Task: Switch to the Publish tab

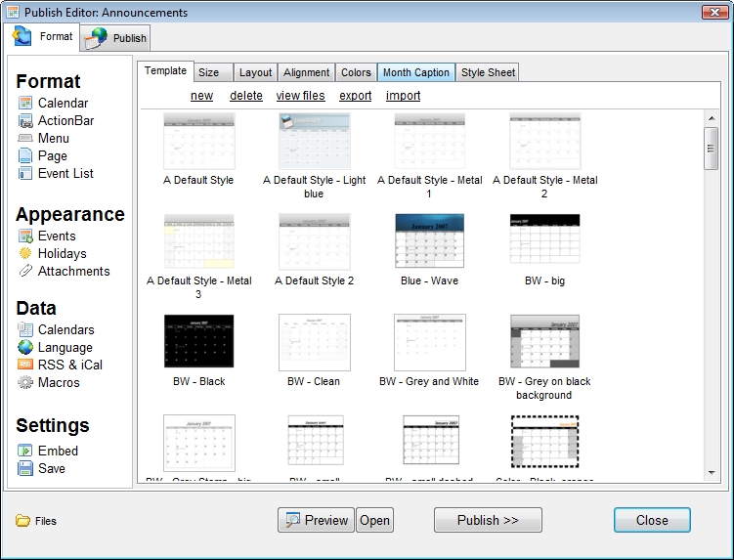Action: click(x=116, y=38)
